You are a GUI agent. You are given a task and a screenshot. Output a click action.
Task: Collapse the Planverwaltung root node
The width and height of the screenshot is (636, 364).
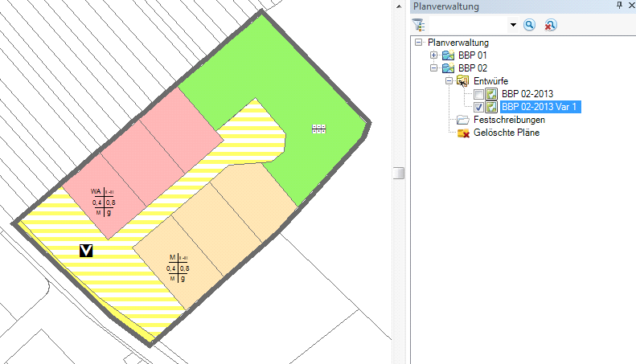point(419,42)
